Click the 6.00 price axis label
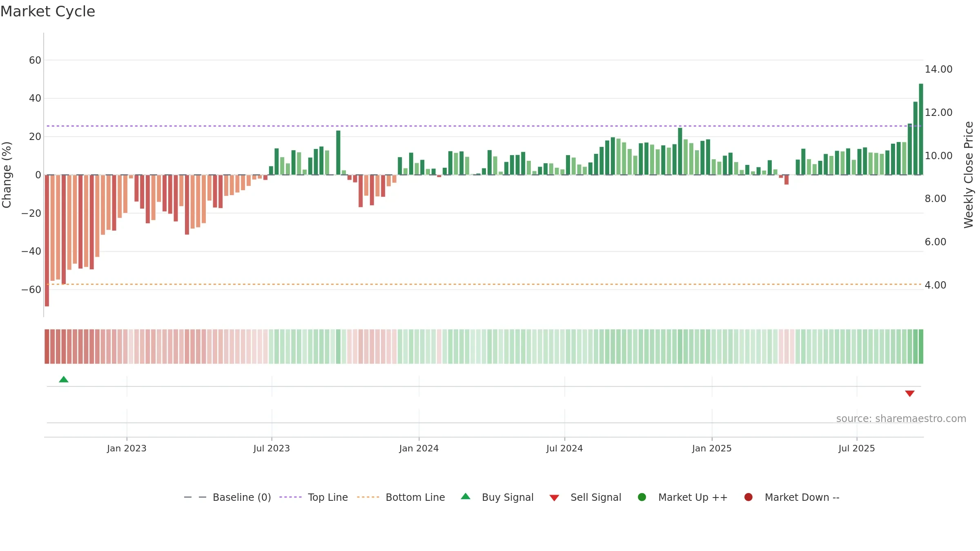This screenshot has width=980, height=551. [x=935, y=242]
